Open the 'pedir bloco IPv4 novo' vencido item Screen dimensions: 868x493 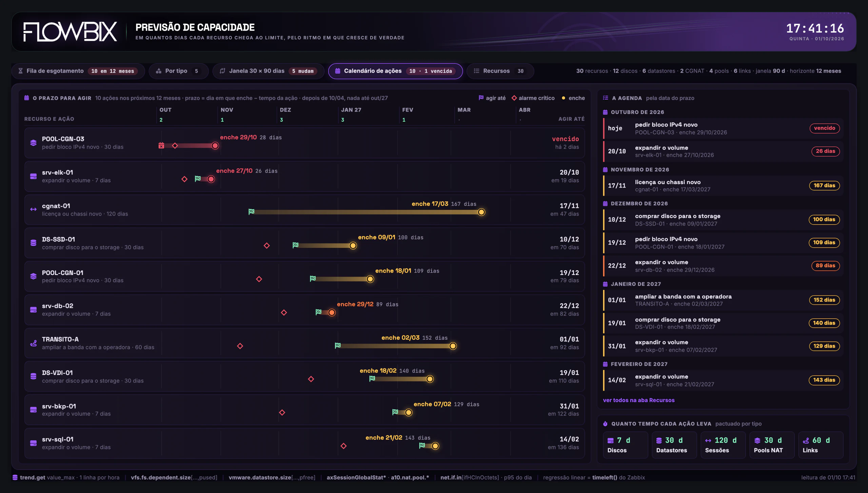point(723,129)
